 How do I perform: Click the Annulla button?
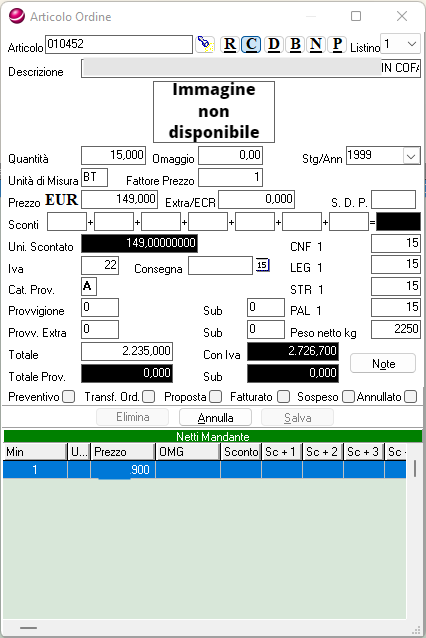215,417
